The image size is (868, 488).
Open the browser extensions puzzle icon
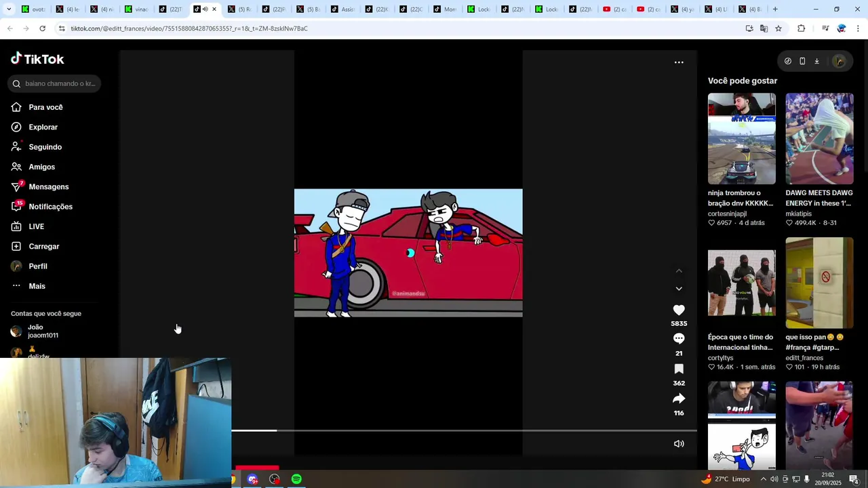pyautogui.click(x=801, y=28)
